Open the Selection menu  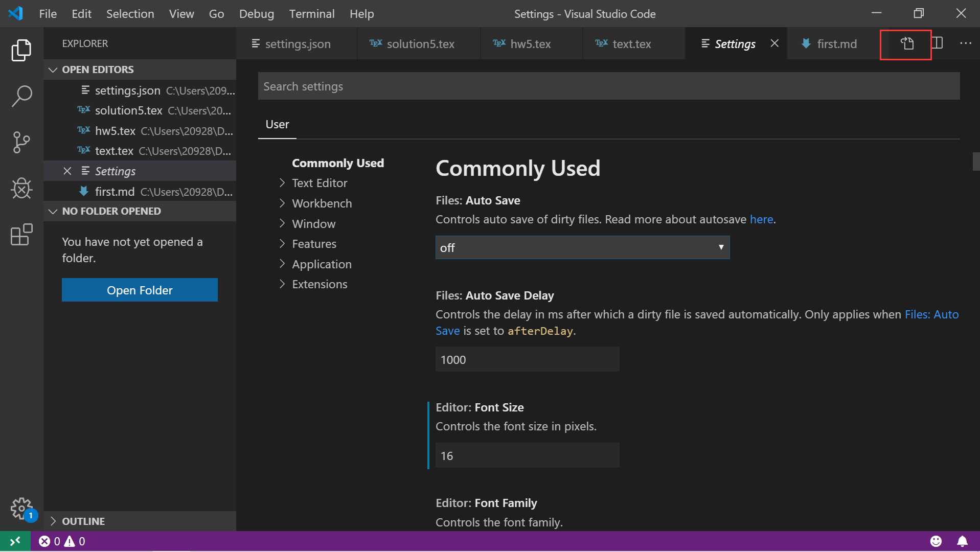point(130,14)
